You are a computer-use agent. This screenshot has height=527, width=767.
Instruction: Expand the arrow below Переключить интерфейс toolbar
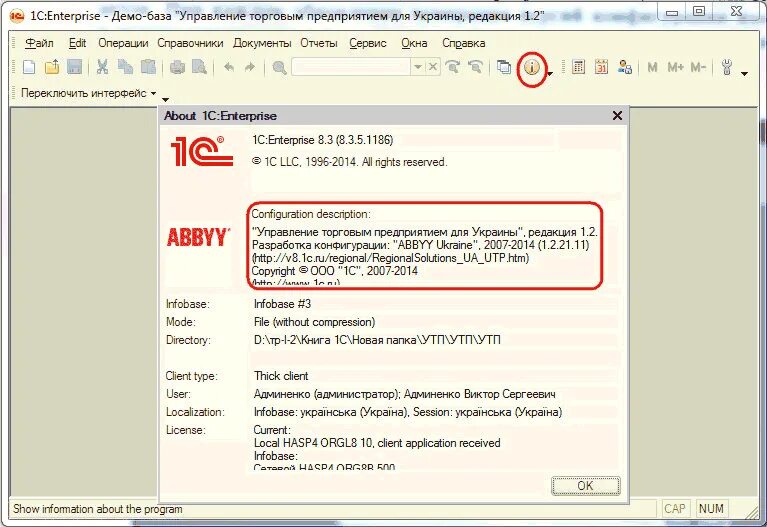click(x=165, y=99)
